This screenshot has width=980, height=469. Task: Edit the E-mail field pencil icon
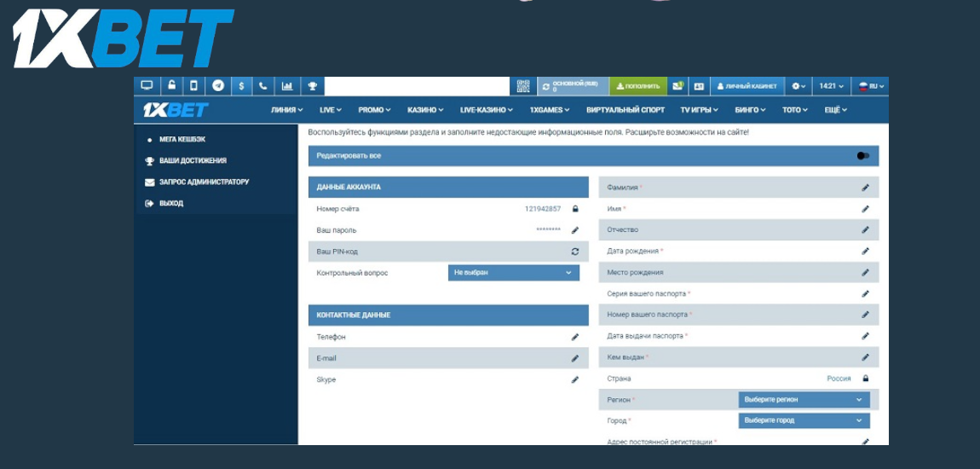tap(575, 358)
